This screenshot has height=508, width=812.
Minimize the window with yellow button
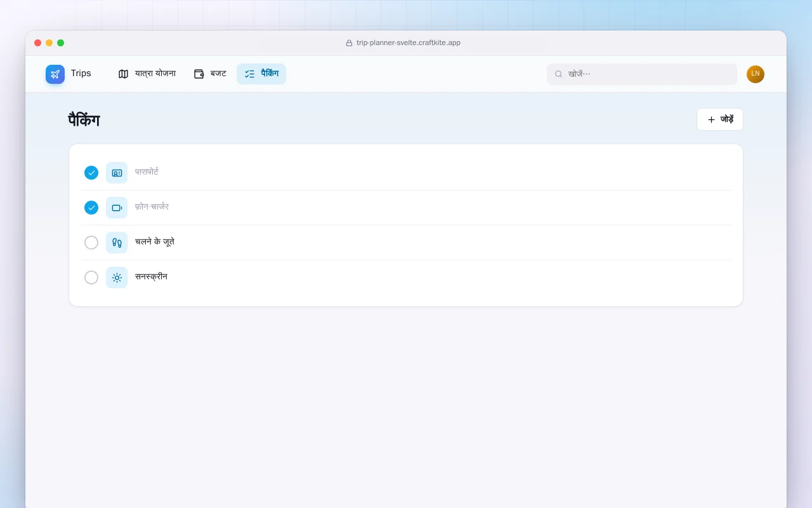[49, 43]
